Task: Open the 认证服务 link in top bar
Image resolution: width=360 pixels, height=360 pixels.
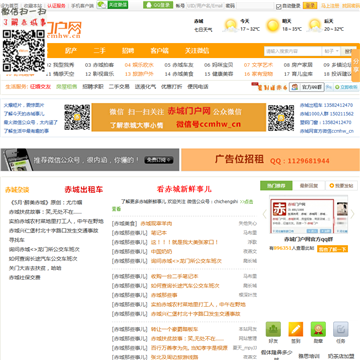Action: click(56, 6)
